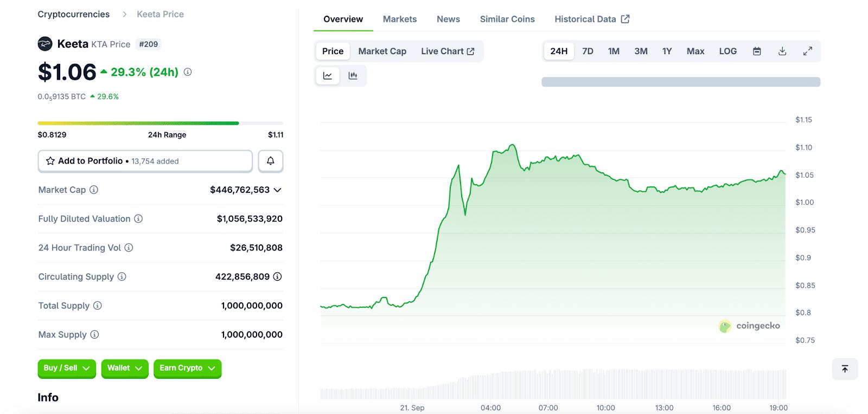Screen dimensions: 868x414
Task: Switch to the Markets tab
Action: coord(400,20)
